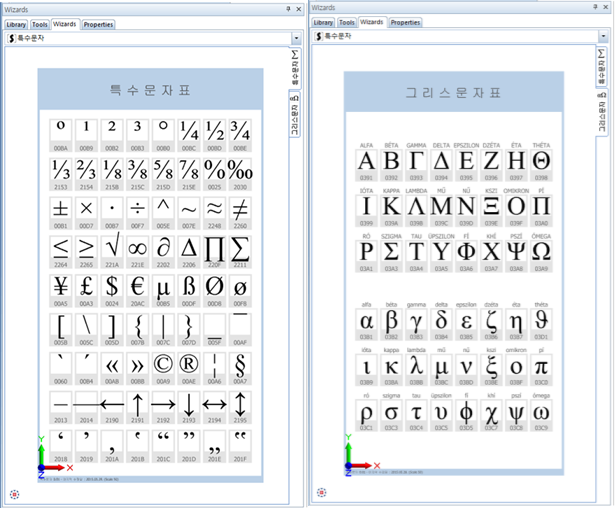
Task: Toggle auto-hide pin on right Wizards panel
Action: coord(596,8)
